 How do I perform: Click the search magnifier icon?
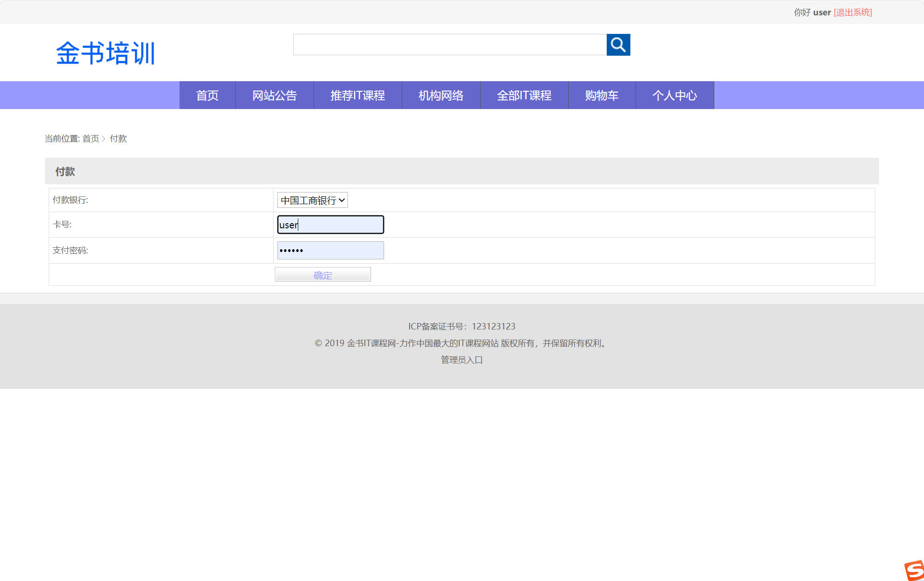coord(618,45)
